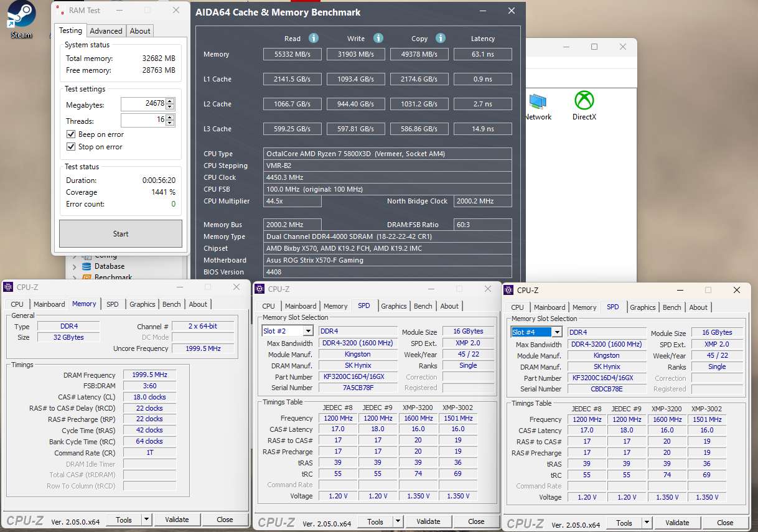Open the Network icon in background window
Screen dimensions: 758x532
coord(537,106)
